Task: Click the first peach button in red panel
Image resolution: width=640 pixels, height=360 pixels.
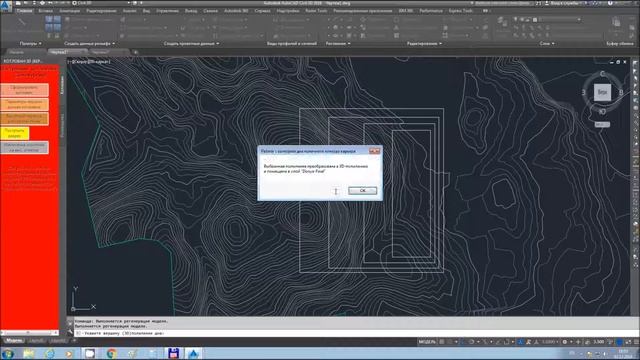Action: pos(24,90)
